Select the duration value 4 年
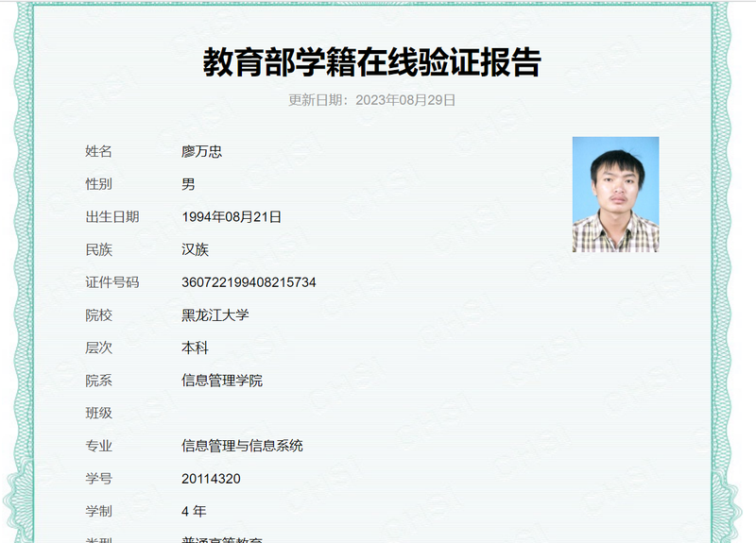756x543 pixels. 194,511
